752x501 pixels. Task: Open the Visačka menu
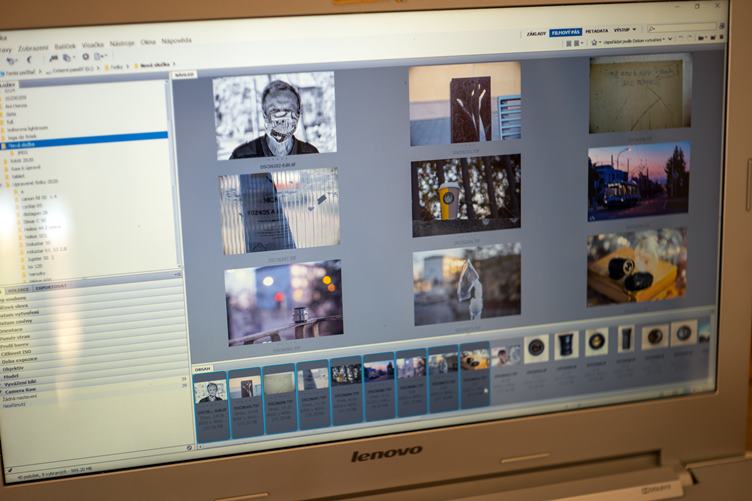click(93, 45)
